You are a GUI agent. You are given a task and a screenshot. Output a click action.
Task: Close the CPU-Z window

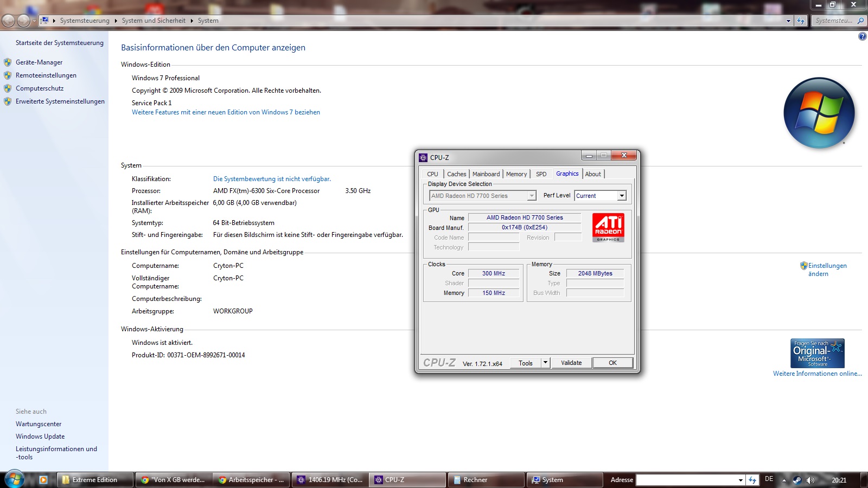(x=624, y=156)
